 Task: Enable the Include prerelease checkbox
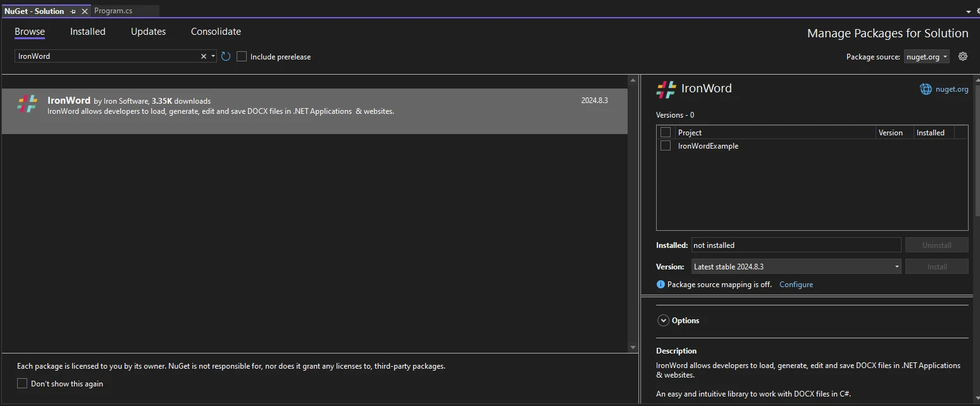[242, 56]
